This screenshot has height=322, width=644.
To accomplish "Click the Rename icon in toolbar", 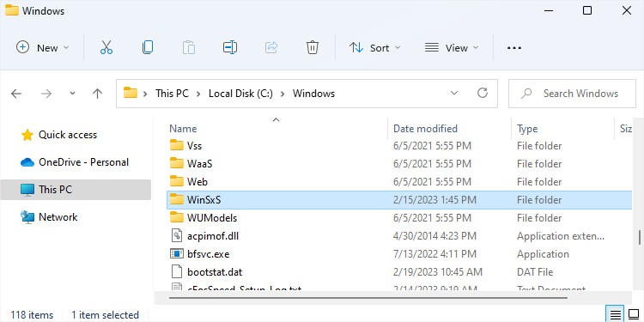I will 230,47.
